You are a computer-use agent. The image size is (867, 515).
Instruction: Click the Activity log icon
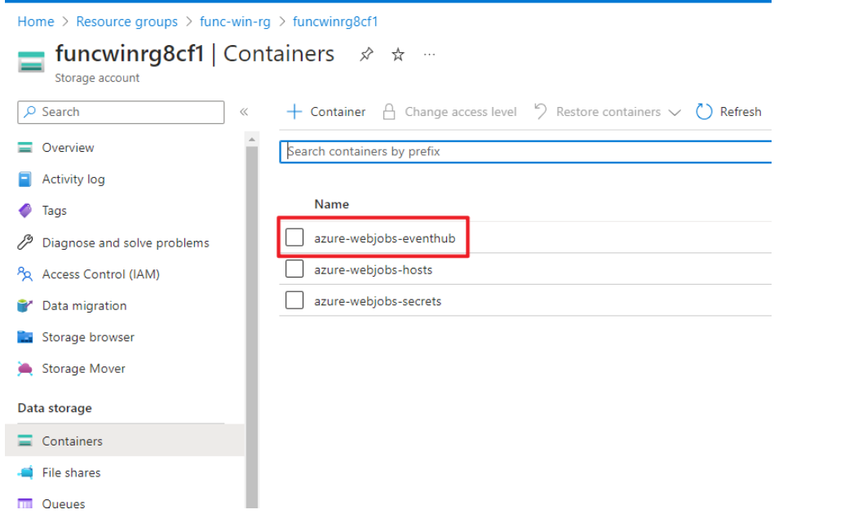coord(25,179)
